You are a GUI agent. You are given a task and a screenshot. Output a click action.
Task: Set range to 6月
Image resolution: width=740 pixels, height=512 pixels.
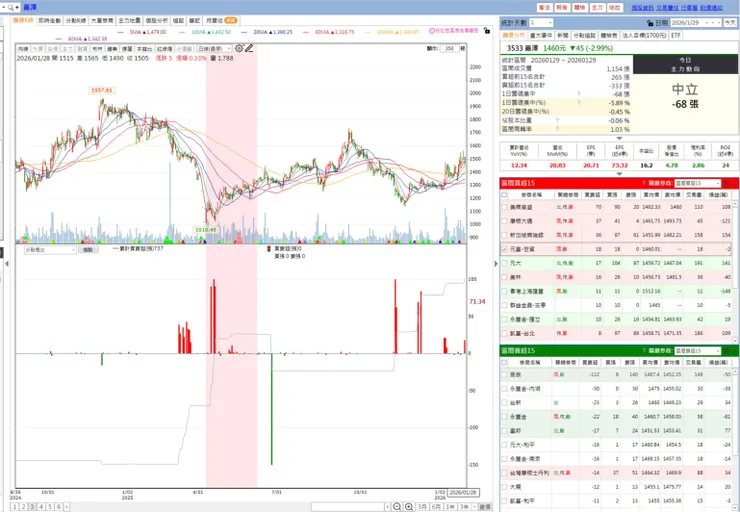(x=436, y=507)
